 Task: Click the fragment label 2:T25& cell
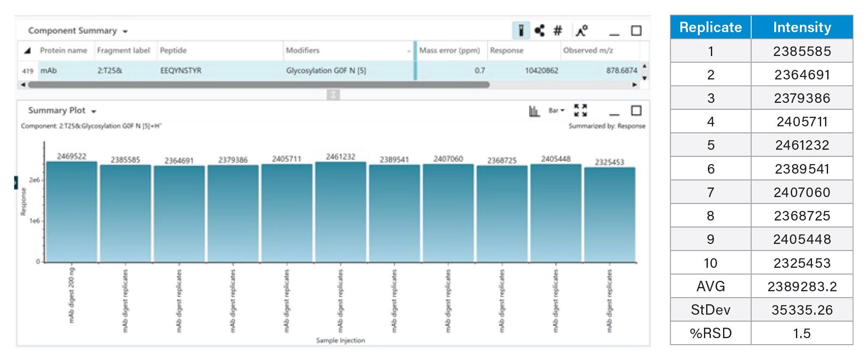click(109, 70)
